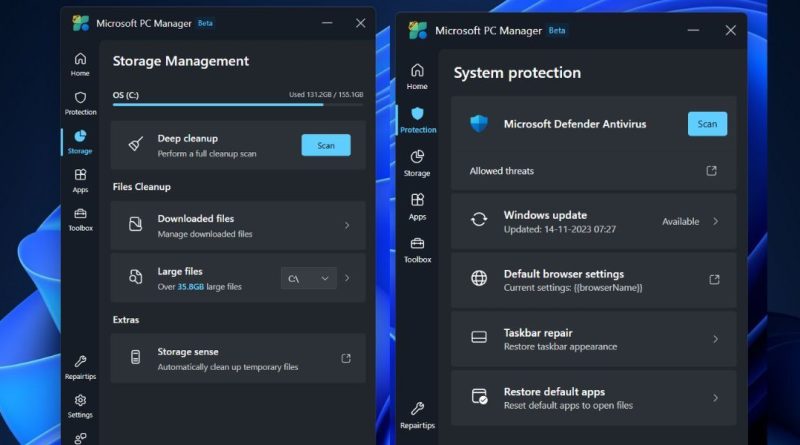Screen dimensions: 800x445
Task: Click the Large files search icon
Action: tap(135, 277)
